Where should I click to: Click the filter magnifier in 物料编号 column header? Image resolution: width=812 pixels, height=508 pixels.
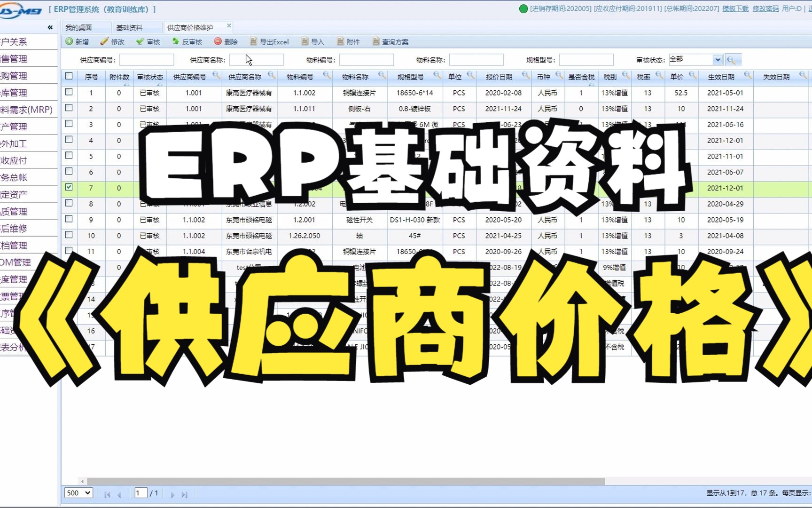[x=327, y=75]
